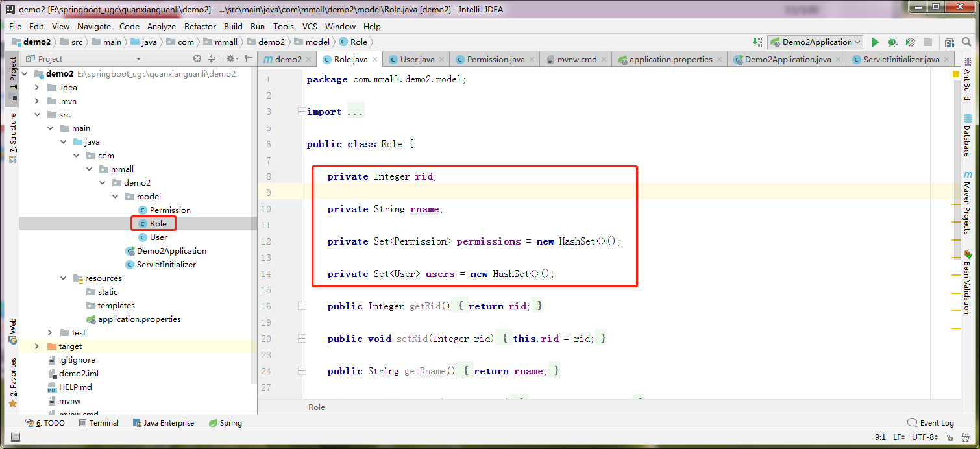The image size is (980, 449).
Task: Change file encoding UTF-8 in status bar
Action: coord(924,437)
